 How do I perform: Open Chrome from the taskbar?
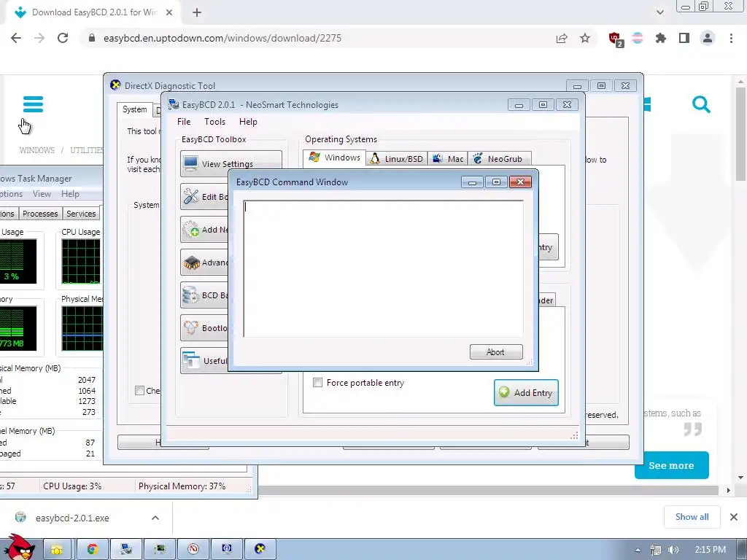[x=92, y=549]
